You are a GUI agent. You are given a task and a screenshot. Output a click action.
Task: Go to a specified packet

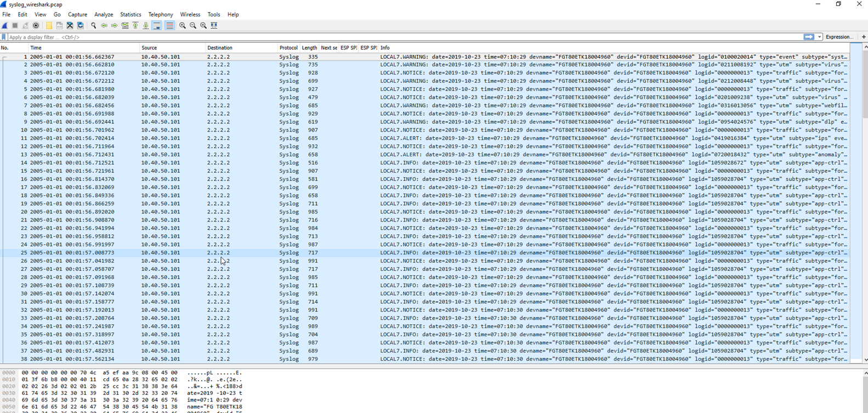coord(125,25)
